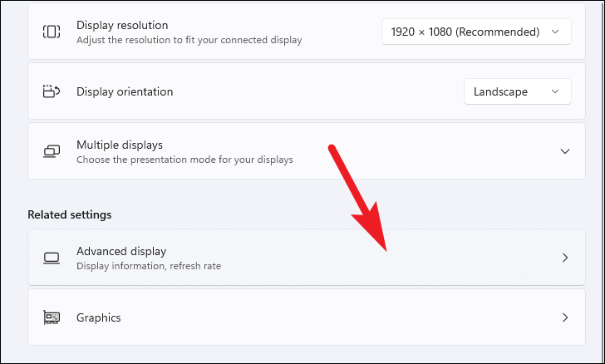The image size is (605, 364).
Task: Click the Advanced display right chevron
Action: 565,258
